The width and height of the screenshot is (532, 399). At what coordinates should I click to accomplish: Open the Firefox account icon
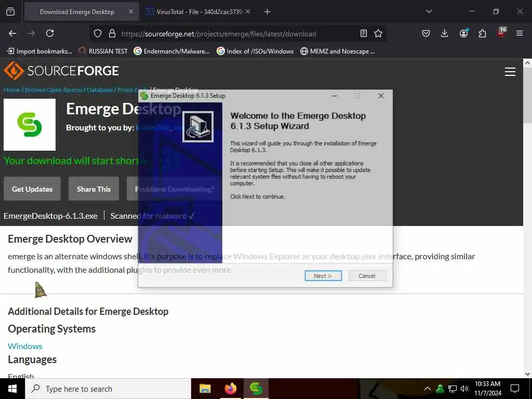click(x=463, y=33)
